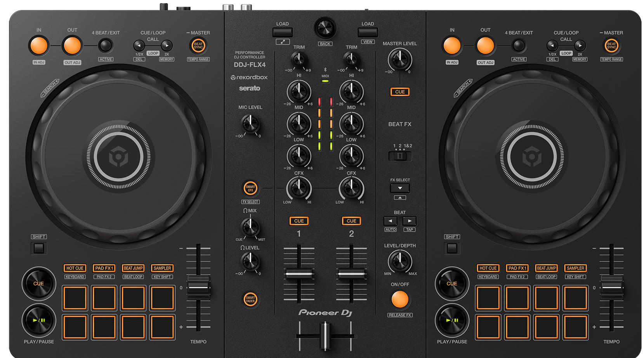Select Hot Cue pad mode on left deck
Screen dimensions: 644x358
(x=75, y=268)
